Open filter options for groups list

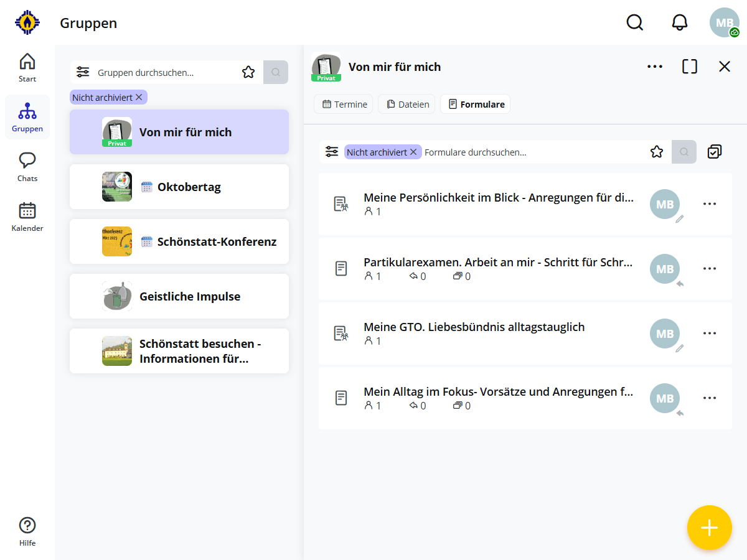pos(83,72)
